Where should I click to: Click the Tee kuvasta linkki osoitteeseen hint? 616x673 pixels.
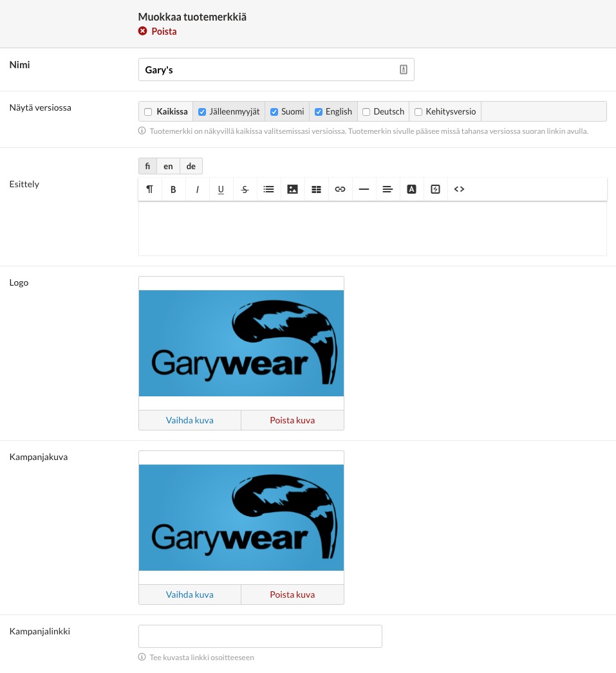click(201, 657)
